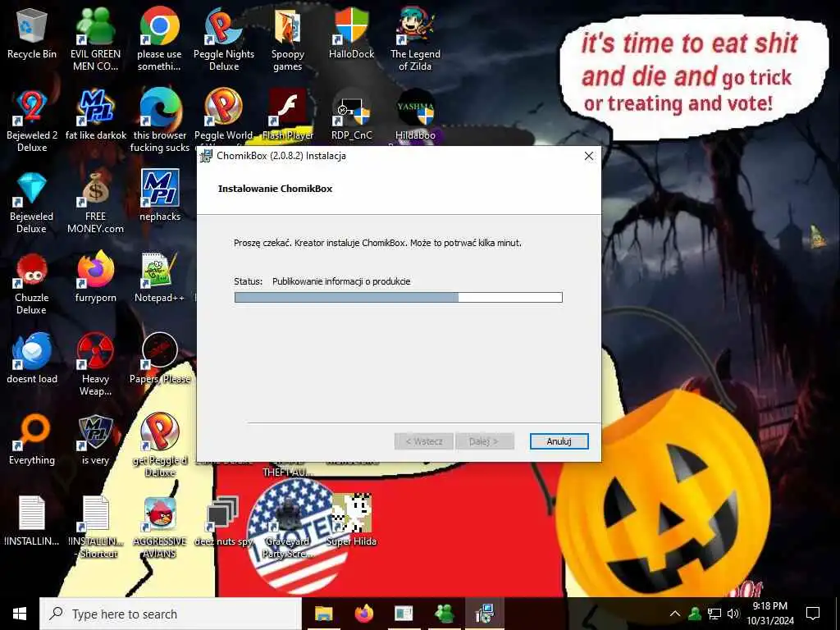Launch the HalloDock shortcut

coord(351,33)
